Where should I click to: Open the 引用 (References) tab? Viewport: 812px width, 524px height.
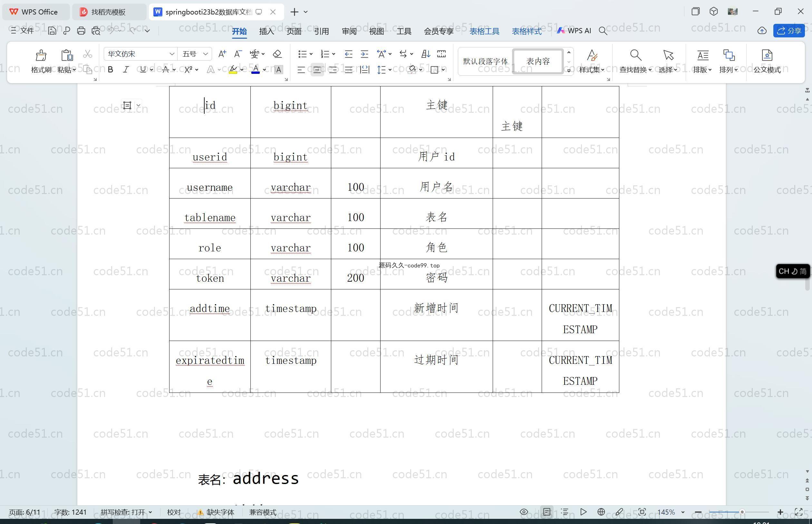(x=322, y=31)
